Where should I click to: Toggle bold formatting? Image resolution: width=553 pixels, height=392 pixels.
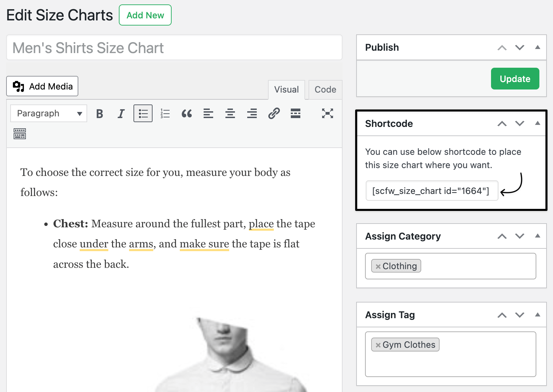(x=99, y=113)
